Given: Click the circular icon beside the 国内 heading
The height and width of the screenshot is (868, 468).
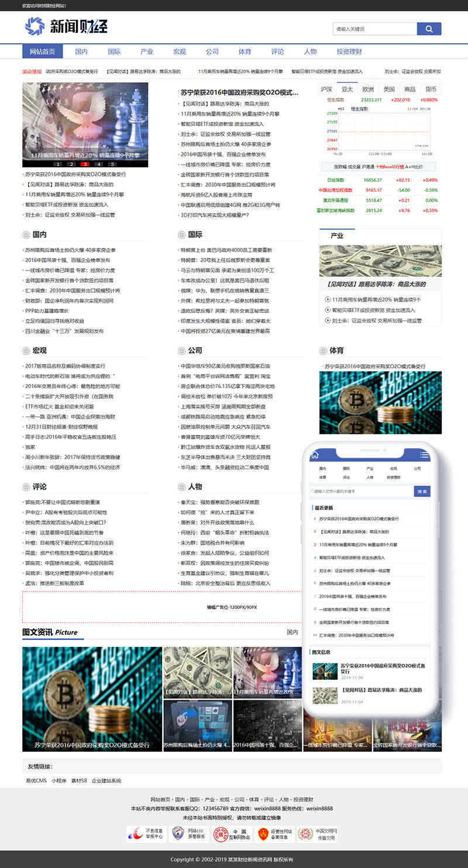Looking at the screenshot, I should pyautogui.click(x=25, y=234).
